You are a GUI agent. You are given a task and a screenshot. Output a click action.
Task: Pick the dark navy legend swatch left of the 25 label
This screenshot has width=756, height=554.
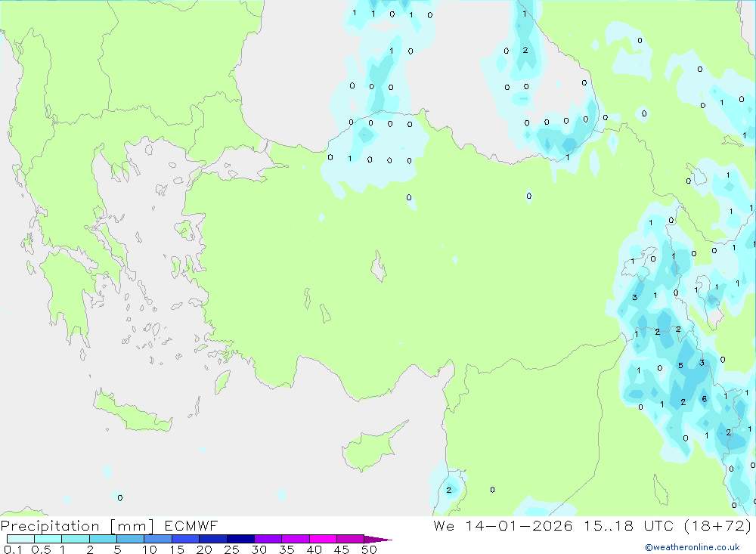point(213,539)
